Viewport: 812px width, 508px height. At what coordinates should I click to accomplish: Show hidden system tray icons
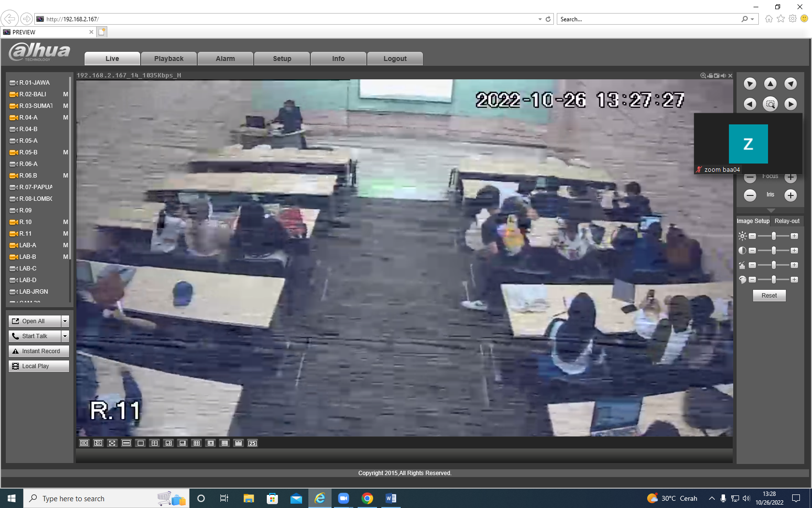pyautogui.click(x=711, y=498)
